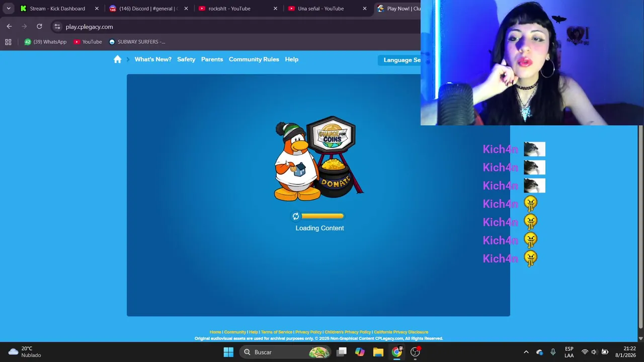Click the Loading Content text
Image resolution: width=644 pixels, height=362 pixels.
(319, 228)
